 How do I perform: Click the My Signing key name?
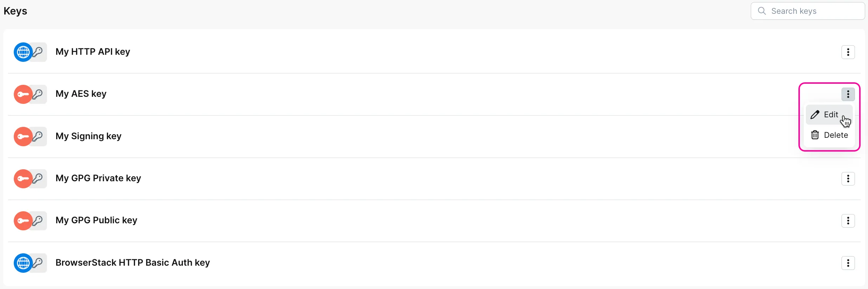pyautogui.click(x=88, y=136)
